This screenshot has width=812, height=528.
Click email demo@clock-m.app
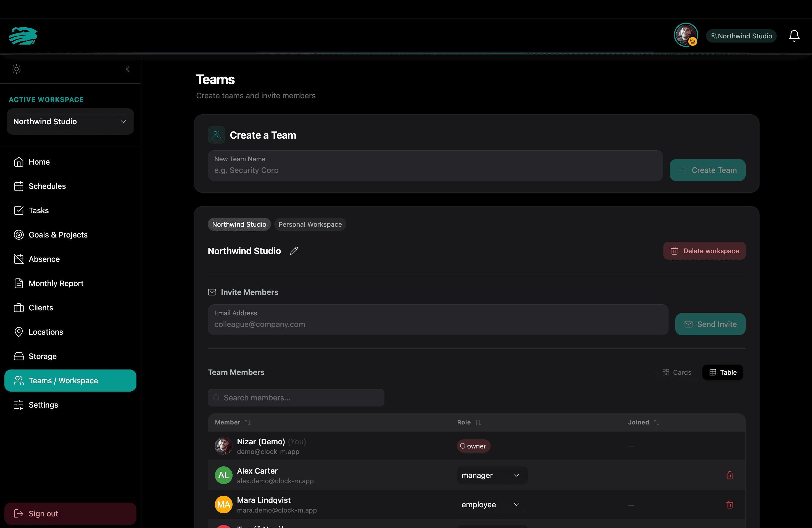pos(268,452)
